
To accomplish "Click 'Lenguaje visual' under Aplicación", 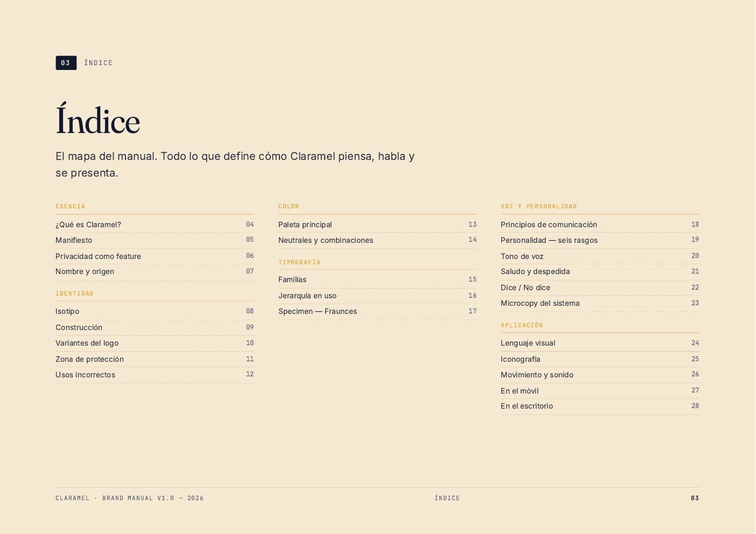I will click(528, 343).
